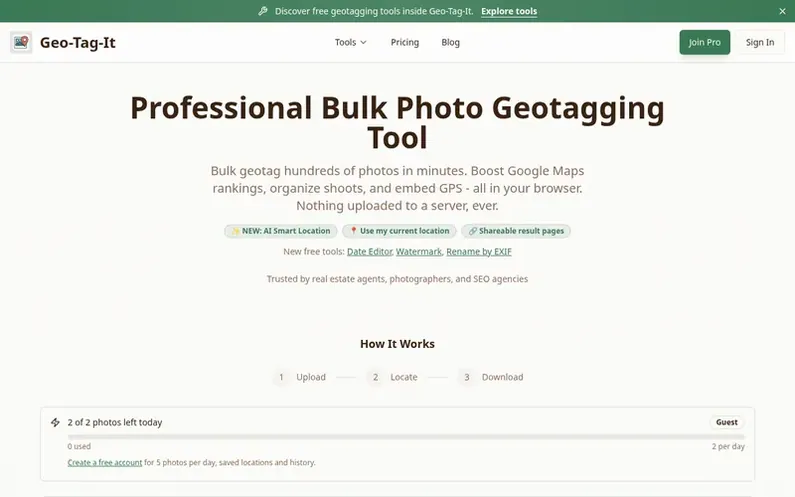The height and width of the screenshot is (497, 795).
Task: Click step 3 Download
Action: pos(491,377)
